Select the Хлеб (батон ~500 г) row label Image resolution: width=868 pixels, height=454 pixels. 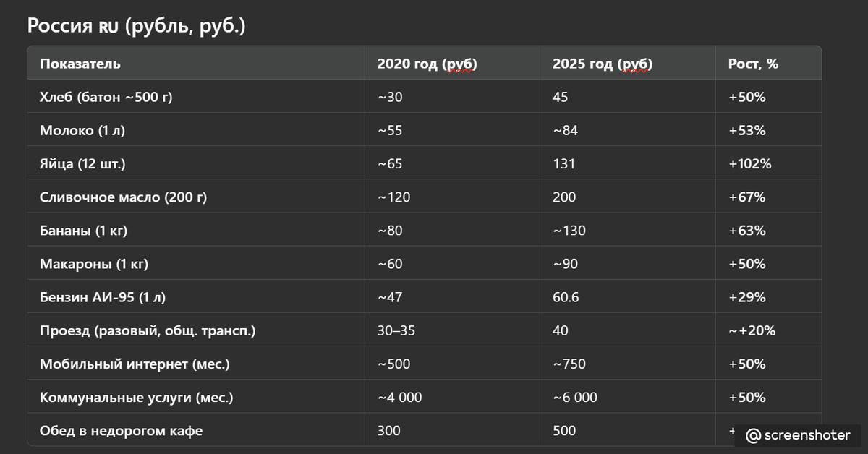click(106, 97)
